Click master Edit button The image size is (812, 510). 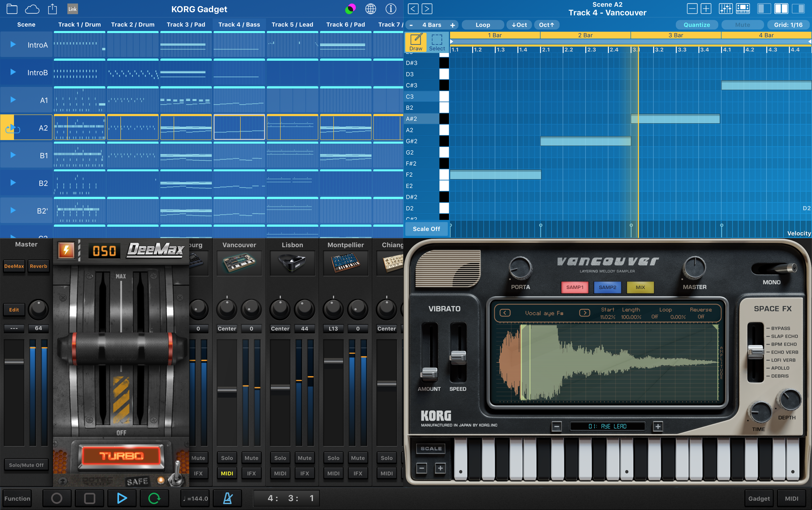click(14, 310)
